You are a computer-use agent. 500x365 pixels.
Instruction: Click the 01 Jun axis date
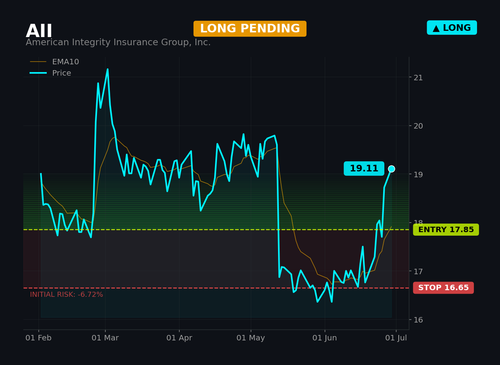[325, 338]
